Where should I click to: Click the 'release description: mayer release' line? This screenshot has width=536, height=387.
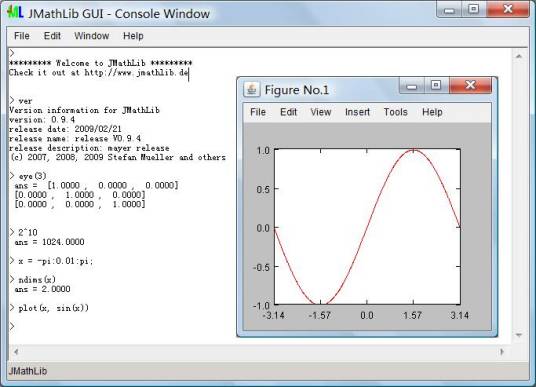pos(89,148)
